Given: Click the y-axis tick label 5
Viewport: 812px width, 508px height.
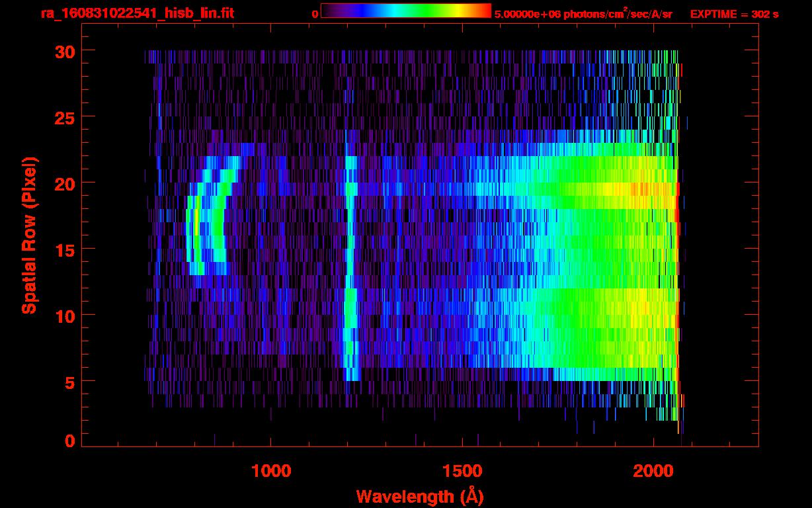Looking at the screenshot, I should (69, 382).
